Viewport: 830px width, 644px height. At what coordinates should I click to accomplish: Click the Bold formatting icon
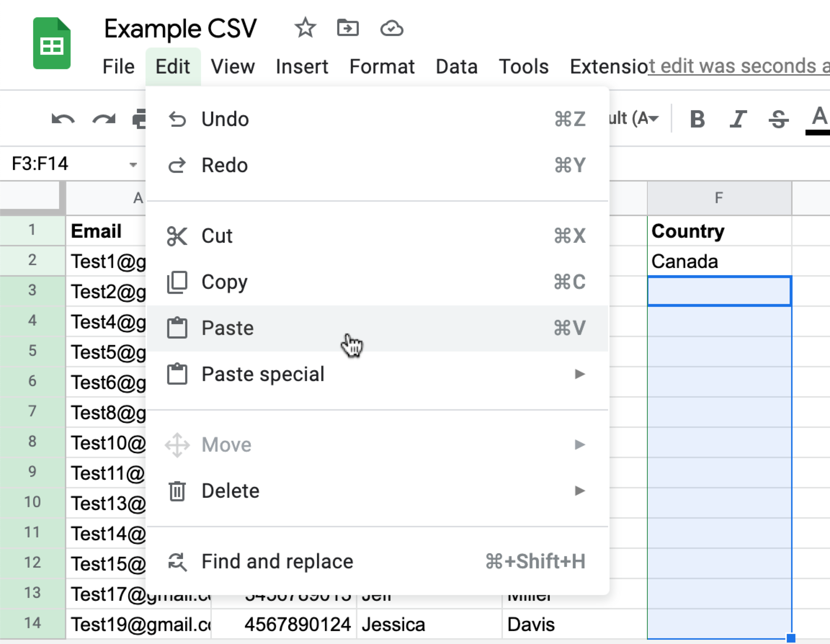[698, 119]
